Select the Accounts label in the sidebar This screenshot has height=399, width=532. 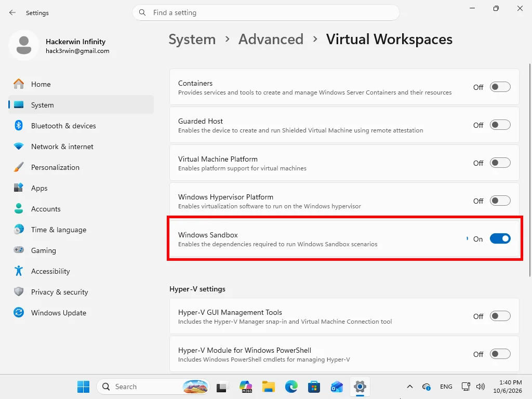coord(46,209)
